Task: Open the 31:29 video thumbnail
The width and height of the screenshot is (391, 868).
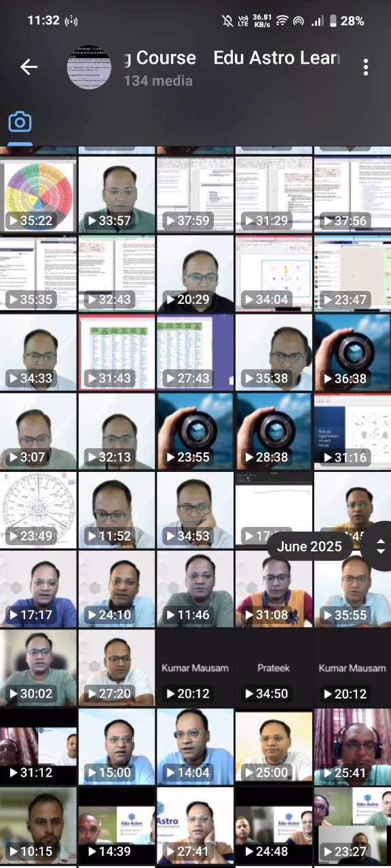Action: click(x=274, y=194)
